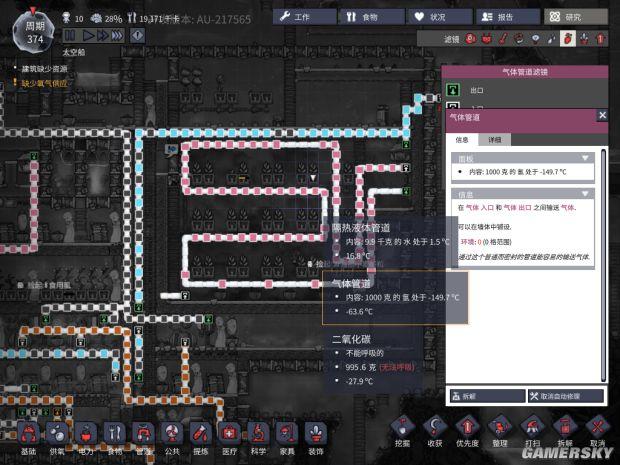Switch to the 信息 tab

[462, 140]
